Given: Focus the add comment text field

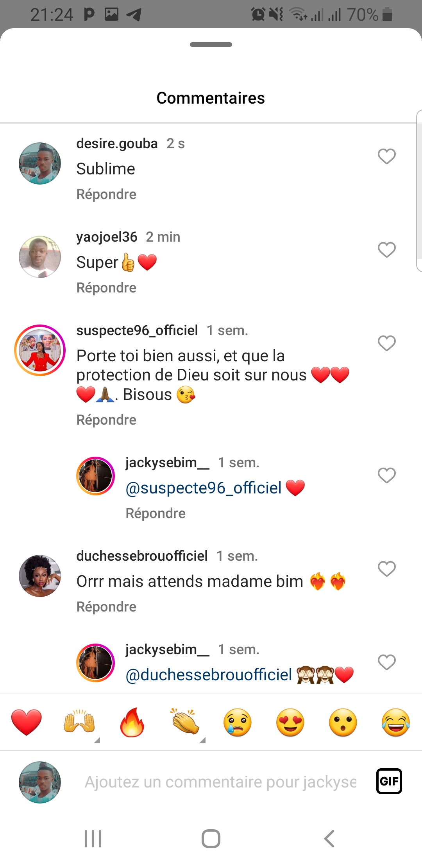Looking at the screenshot, I should [220, 782].
